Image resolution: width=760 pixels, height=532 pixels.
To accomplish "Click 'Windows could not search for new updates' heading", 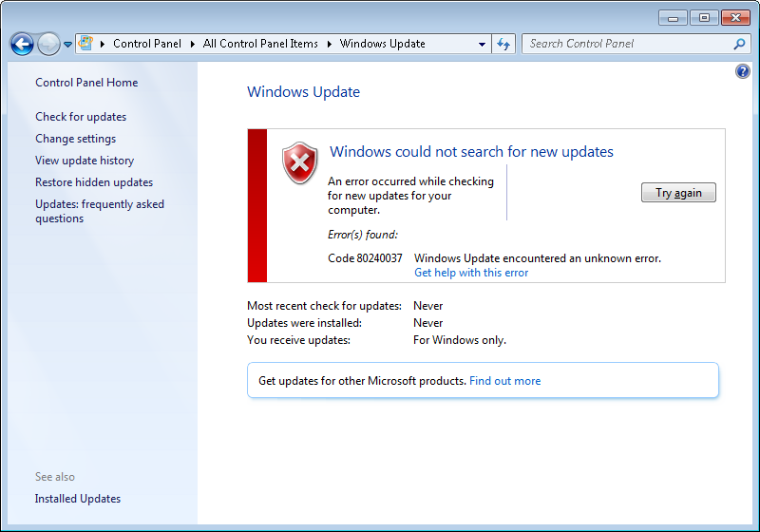I will click(x=471, y=152).
